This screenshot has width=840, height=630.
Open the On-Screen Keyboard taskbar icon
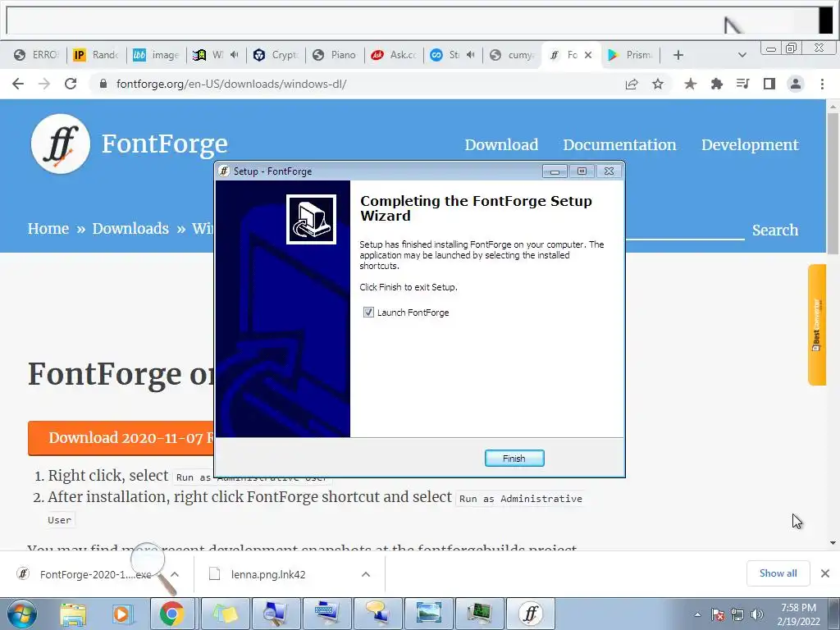point(326,614)
